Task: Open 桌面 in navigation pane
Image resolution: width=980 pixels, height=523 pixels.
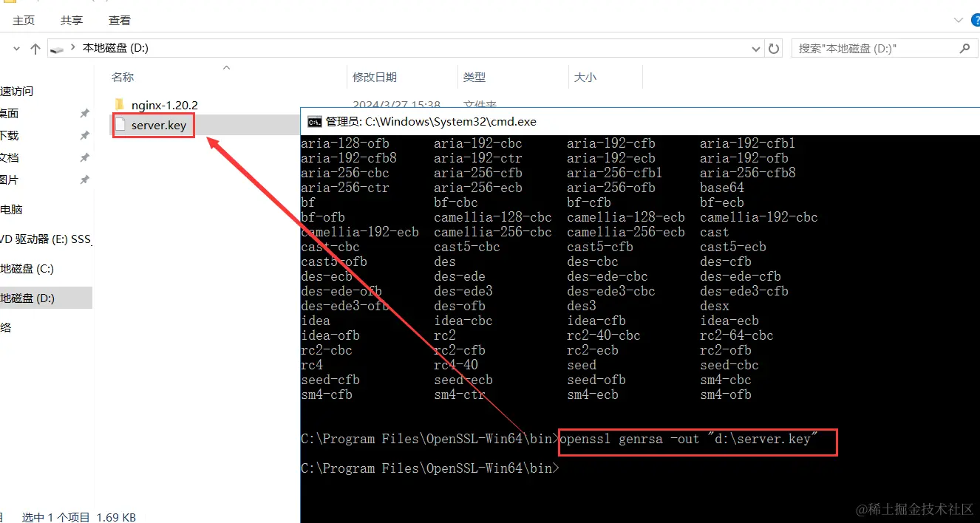Action: coord(10,113)
